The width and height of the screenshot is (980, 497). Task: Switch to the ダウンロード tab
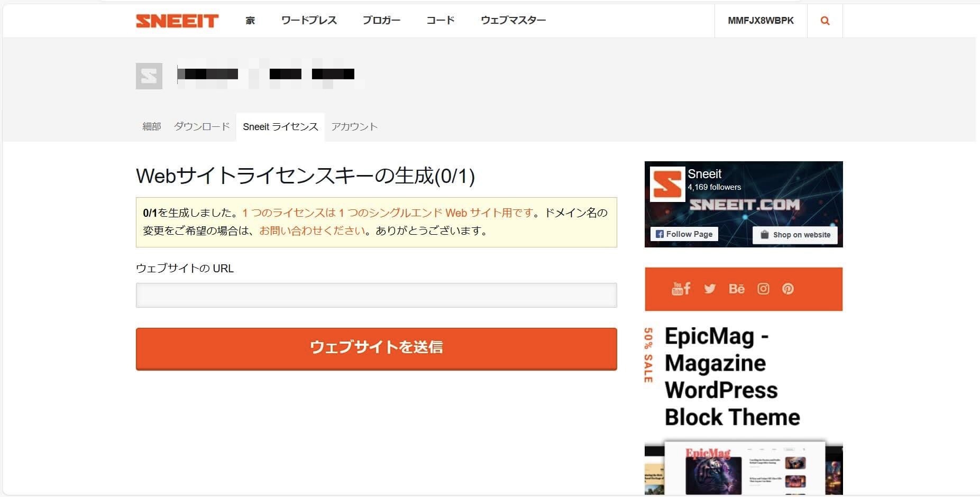point(202,127)
